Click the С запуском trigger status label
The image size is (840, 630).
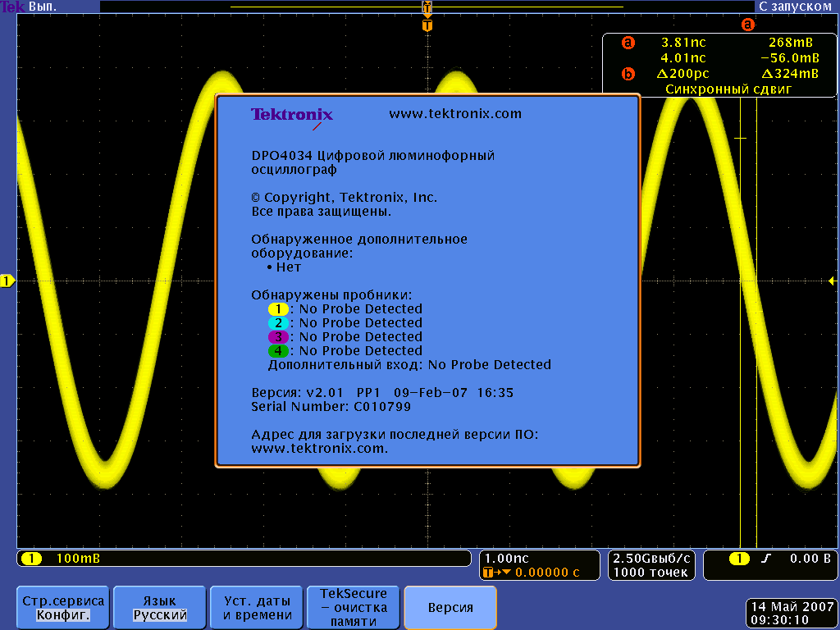pyautogui.click(x=795, y=6)
